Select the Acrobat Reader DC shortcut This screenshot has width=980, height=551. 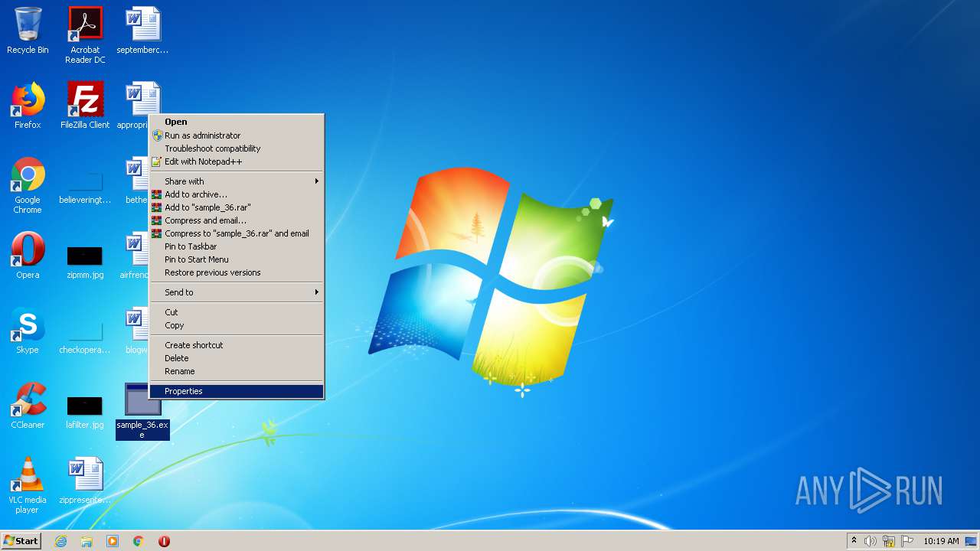pos(85,35)
